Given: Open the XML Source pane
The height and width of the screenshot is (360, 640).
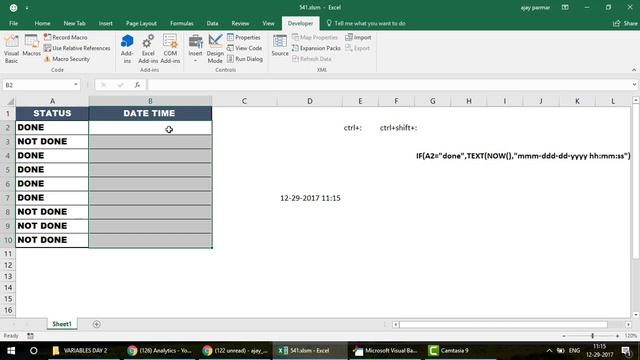Looking at the screenshot, I should pos(280,46).
